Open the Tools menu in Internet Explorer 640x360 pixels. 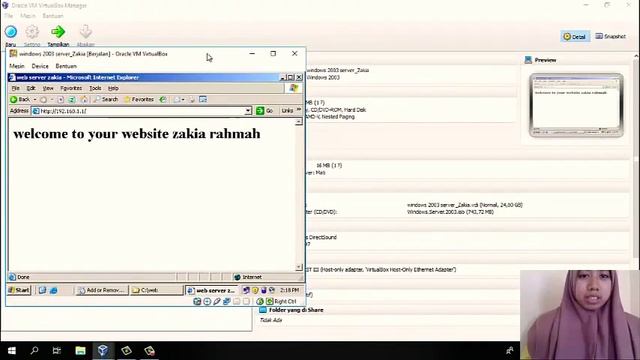tap(95, 88)
